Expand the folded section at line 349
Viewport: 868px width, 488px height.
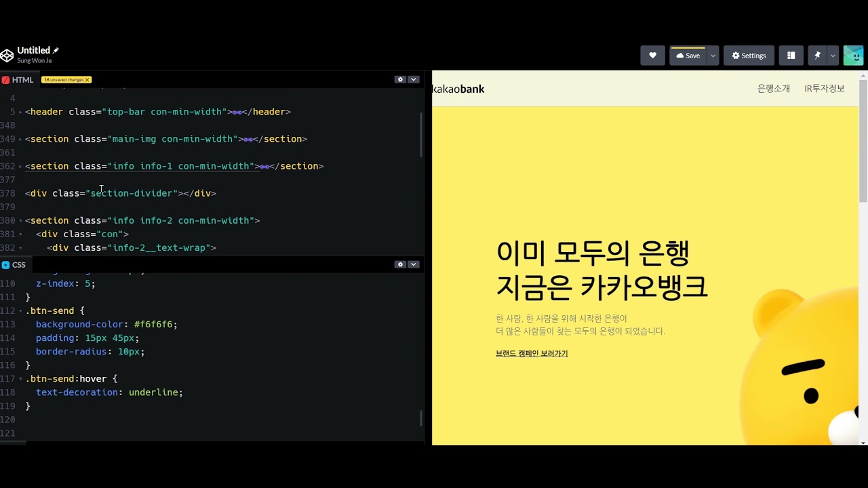pyautogui.click(x=21, y=139)
